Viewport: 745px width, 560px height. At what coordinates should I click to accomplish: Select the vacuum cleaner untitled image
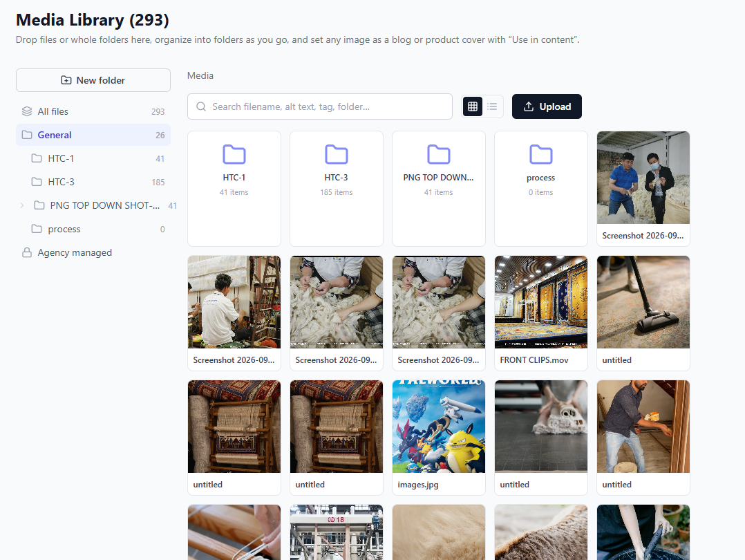pos(643,302)
